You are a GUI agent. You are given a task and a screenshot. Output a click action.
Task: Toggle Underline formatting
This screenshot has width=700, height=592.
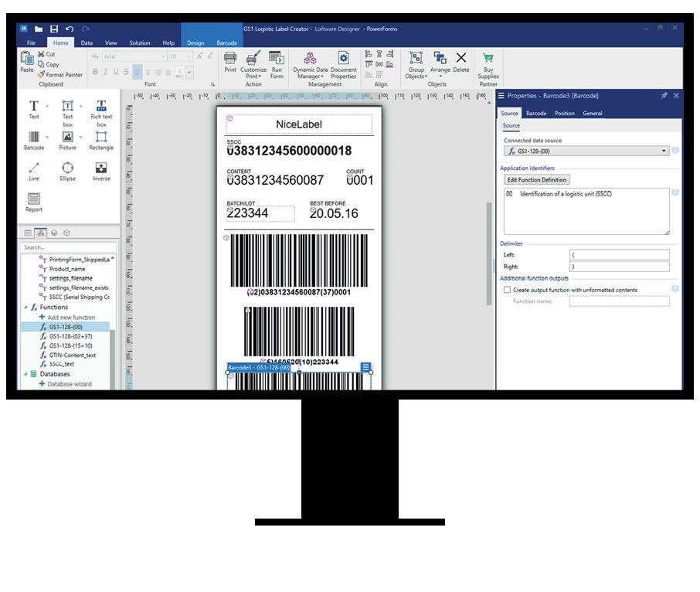(x=116, y=72)
